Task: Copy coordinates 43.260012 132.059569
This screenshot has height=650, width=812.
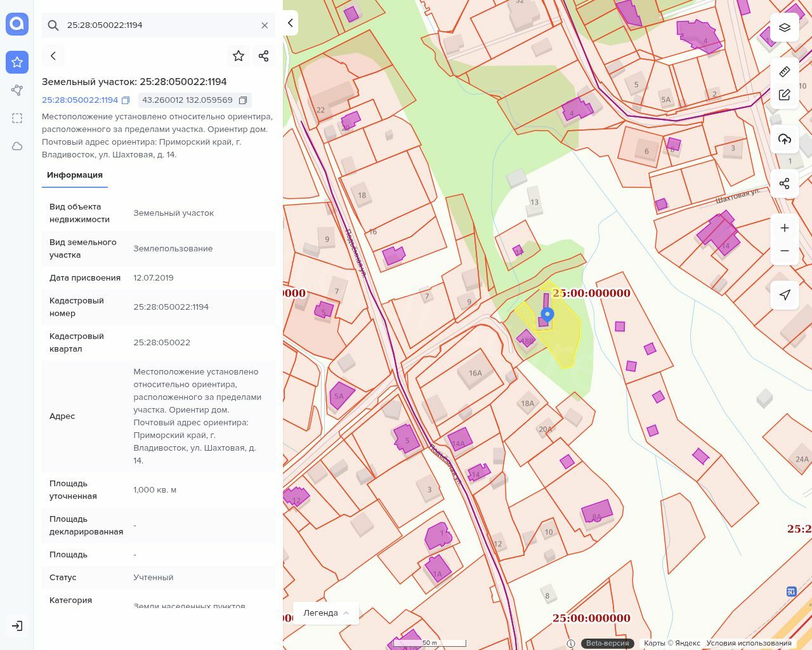Action: (x=243, y=100)
